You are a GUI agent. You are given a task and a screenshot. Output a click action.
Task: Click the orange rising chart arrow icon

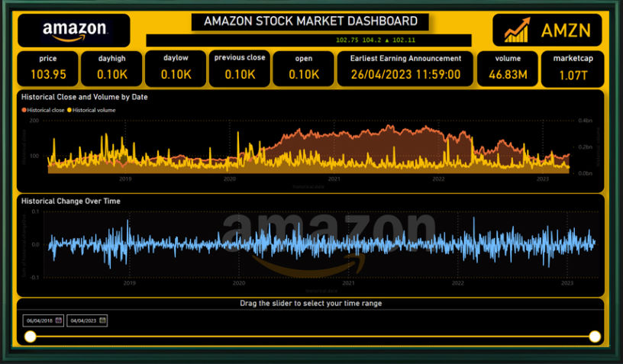518,31
